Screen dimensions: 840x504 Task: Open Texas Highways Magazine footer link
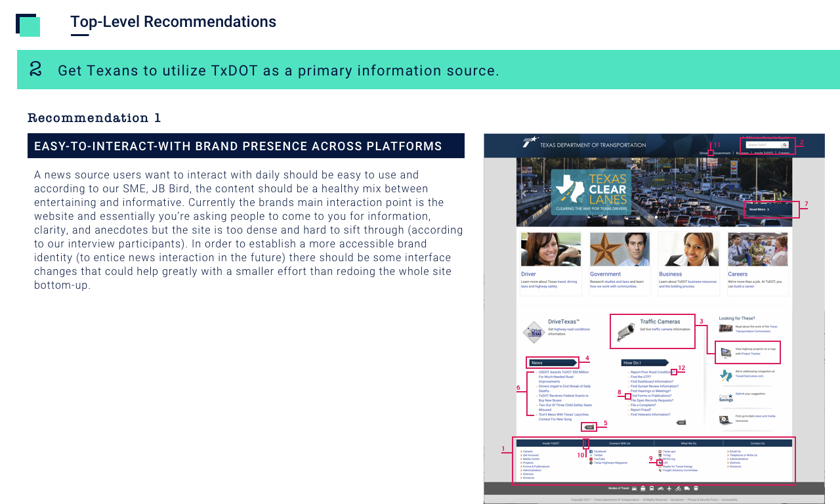pos(610,463)
